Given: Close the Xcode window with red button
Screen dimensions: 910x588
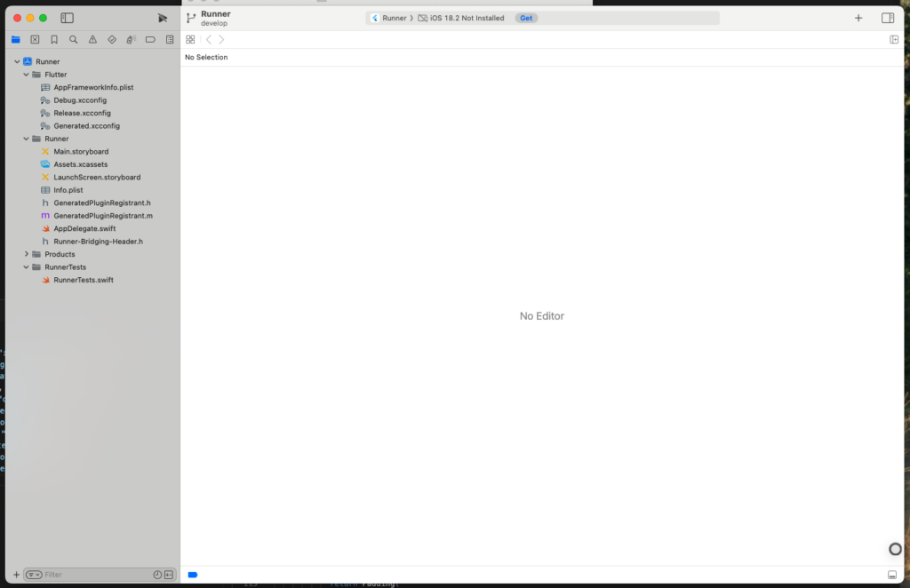Looking at the screenshot, I should [18, 18].
